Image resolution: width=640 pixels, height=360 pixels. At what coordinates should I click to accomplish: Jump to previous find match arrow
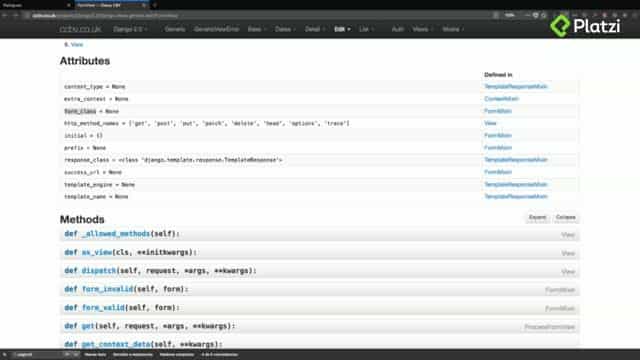coord(67,354)
